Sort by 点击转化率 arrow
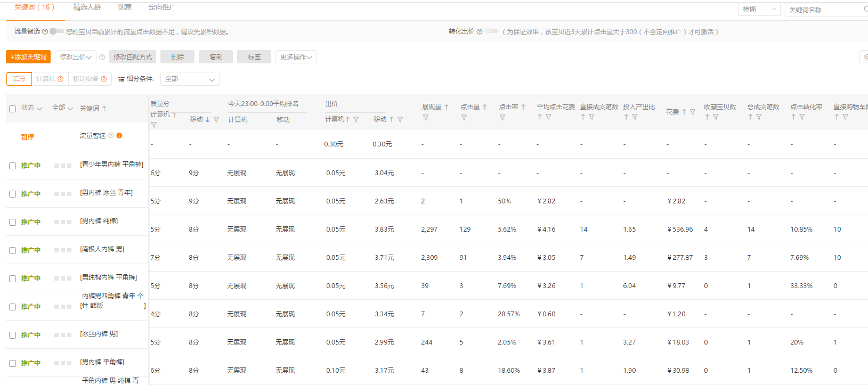This screenshot has height=385, width=868. 793,117
